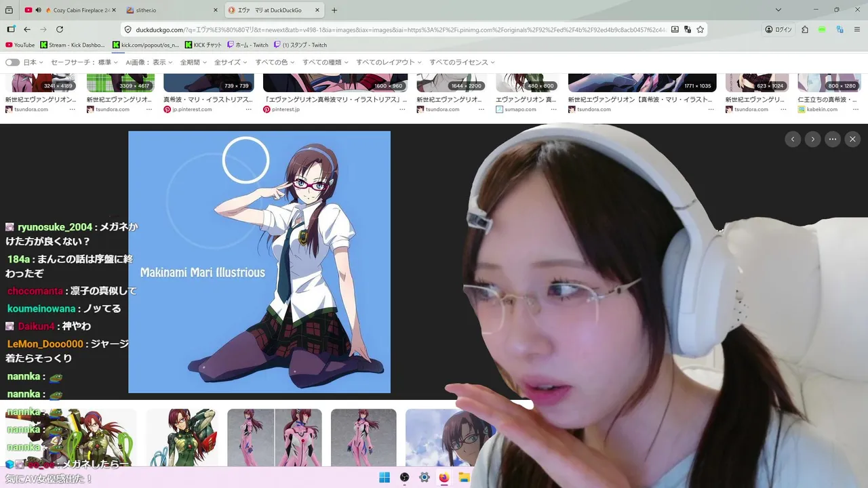Viewport: 868px width, 488px height.
Task: Click the ログイン login button
Action: 778,29
